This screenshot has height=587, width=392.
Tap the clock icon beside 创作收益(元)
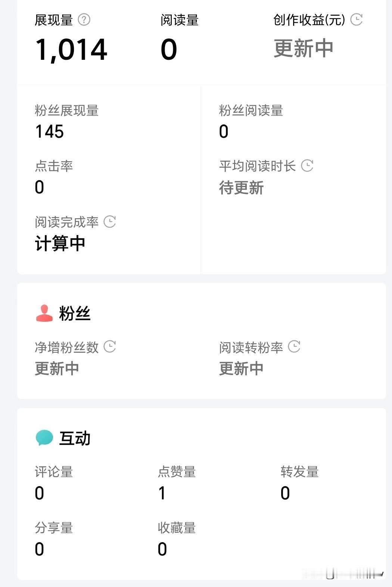click(357, 19)
